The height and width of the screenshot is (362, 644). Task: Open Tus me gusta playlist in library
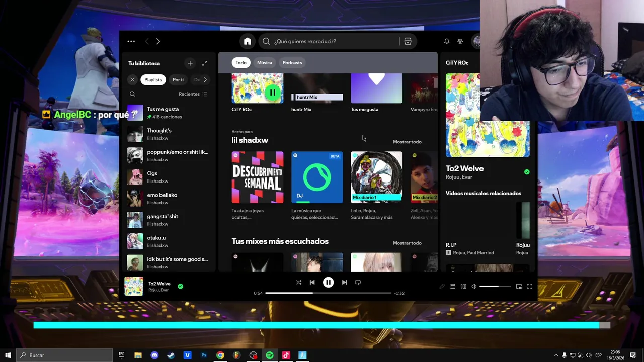pyautogui.click(x=168, y=113)
